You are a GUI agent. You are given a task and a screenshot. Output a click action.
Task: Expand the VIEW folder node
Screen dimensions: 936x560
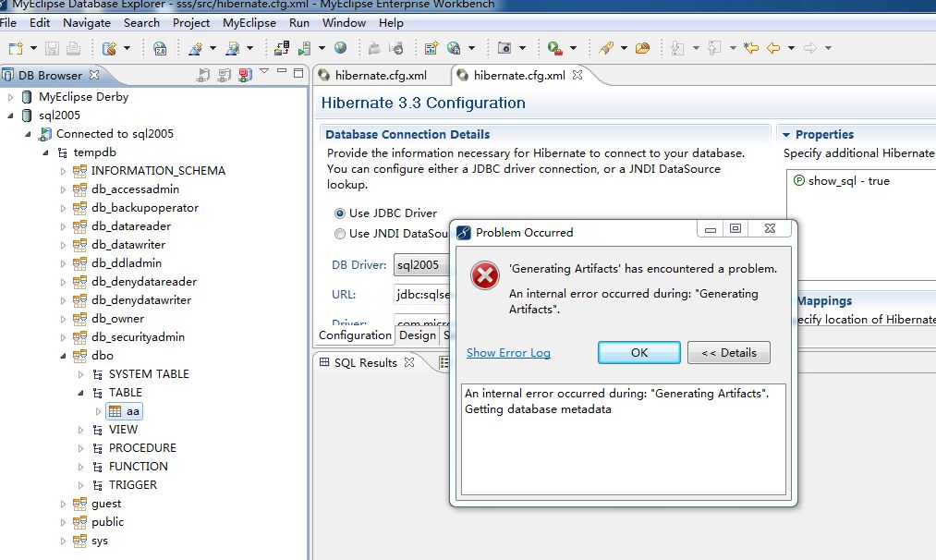tap(80, 430)
